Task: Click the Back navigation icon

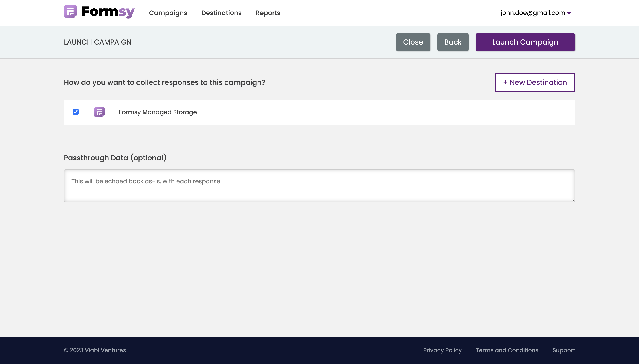Action: click(x=453, y=42)
